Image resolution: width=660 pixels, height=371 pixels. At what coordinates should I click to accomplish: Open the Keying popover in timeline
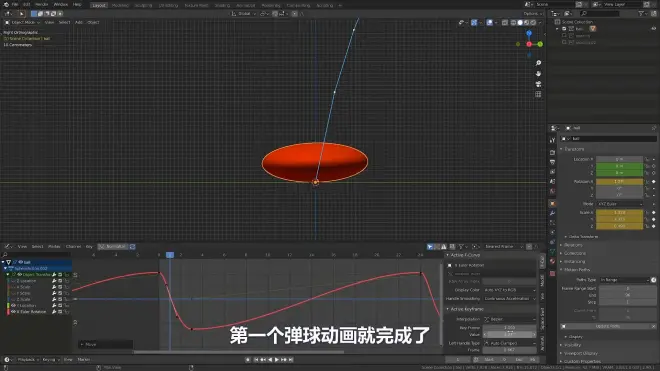point(50,360)
